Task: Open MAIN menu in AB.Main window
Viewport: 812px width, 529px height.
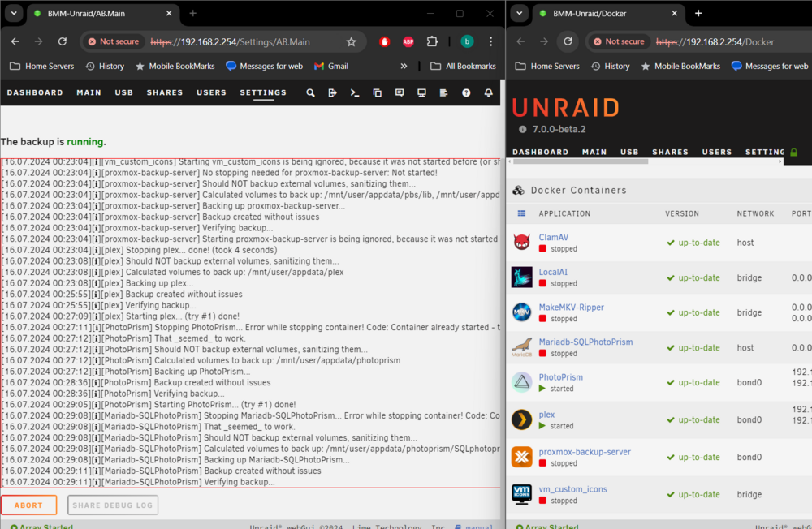Action: [x=89, y=92]
